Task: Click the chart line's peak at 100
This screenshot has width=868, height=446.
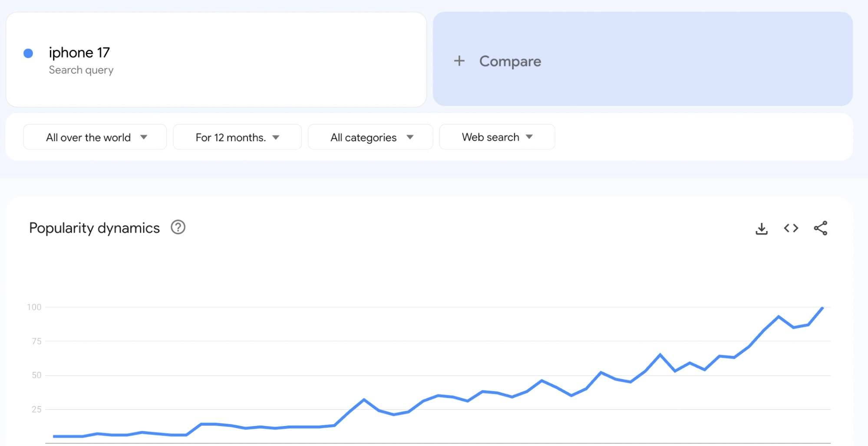Action: [x=822, y=308]
